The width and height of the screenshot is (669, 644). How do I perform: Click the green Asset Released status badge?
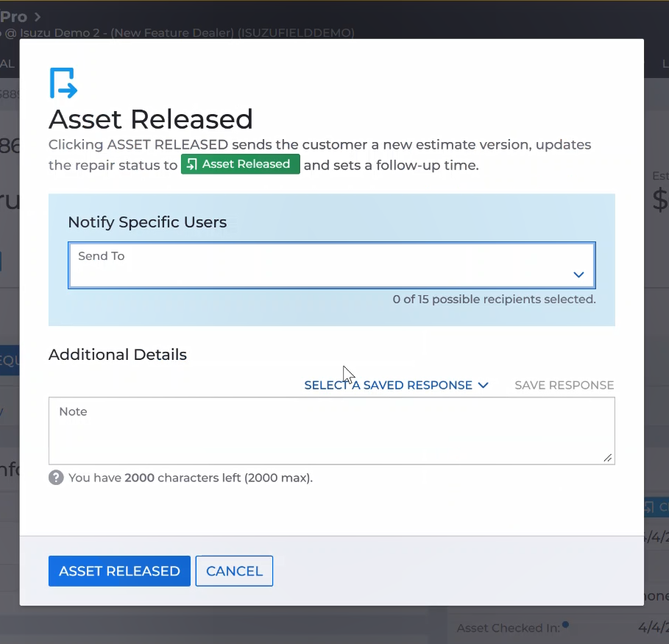pos(240,164)
